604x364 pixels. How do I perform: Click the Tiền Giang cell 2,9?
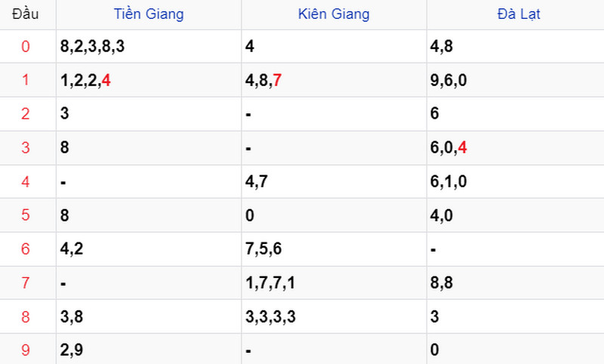[x=149, y=350]
